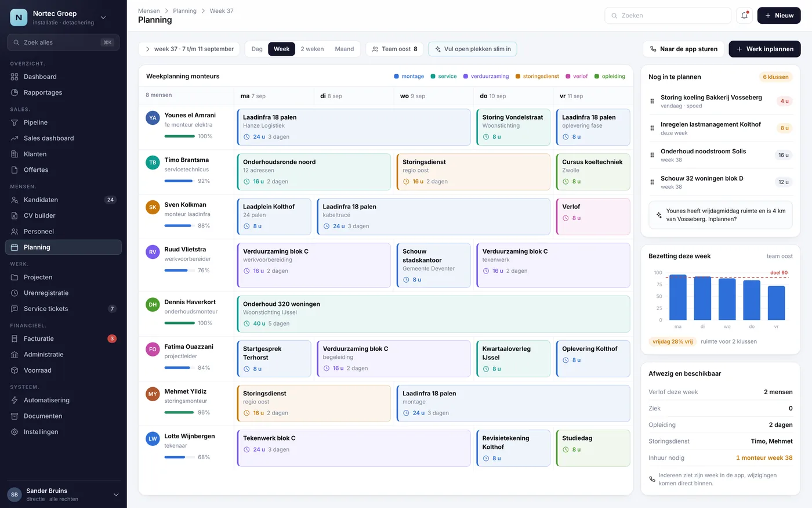The image size is (812, 508).
Task: Click the Kandidaten person icon
Action: [14, 200]
